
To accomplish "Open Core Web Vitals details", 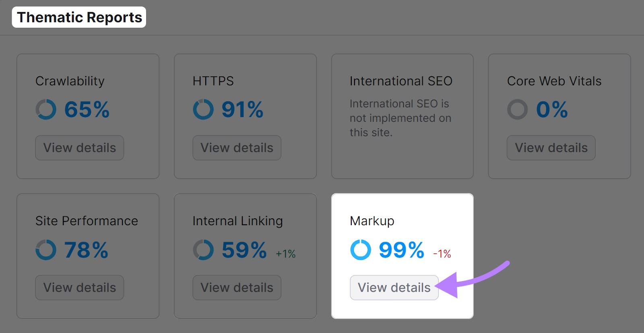I will click(x=551, y=148).
